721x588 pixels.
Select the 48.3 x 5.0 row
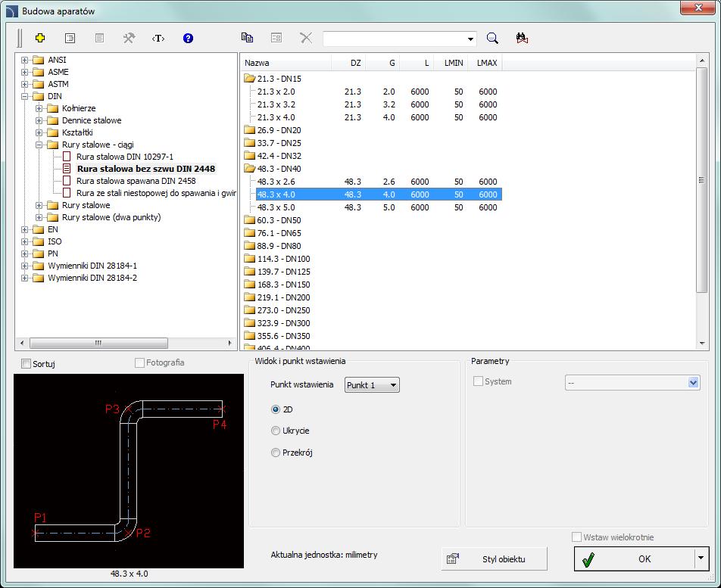pos(379,207)
